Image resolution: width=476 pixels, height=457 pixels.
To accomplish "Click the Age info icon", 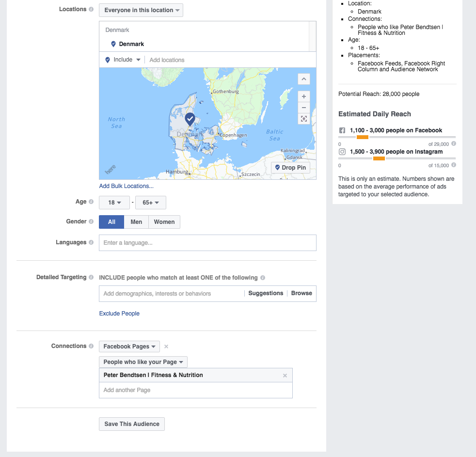I will (91, 202).
